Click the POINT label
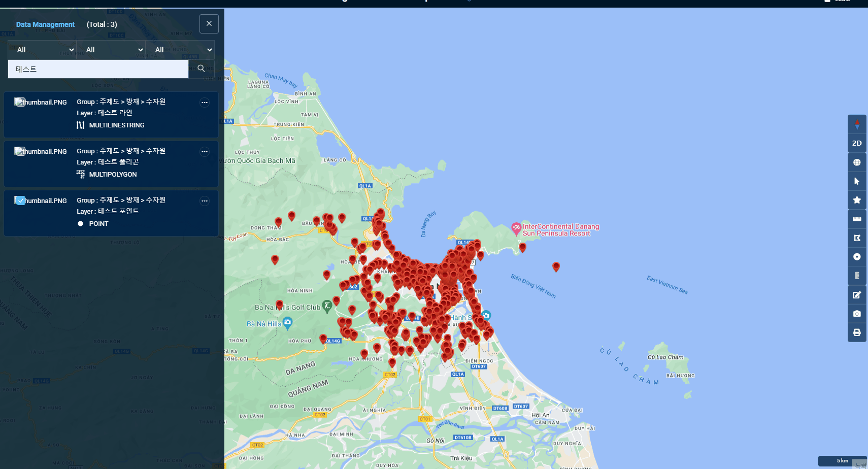This screenshot has width=868, height=469. [x=98, y=223]
